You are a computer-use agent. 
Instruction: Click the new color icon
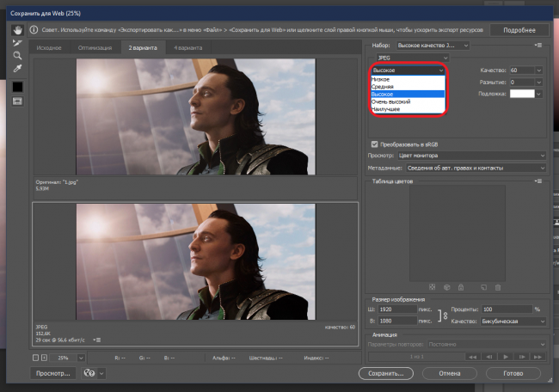click(x=484, y=287)
